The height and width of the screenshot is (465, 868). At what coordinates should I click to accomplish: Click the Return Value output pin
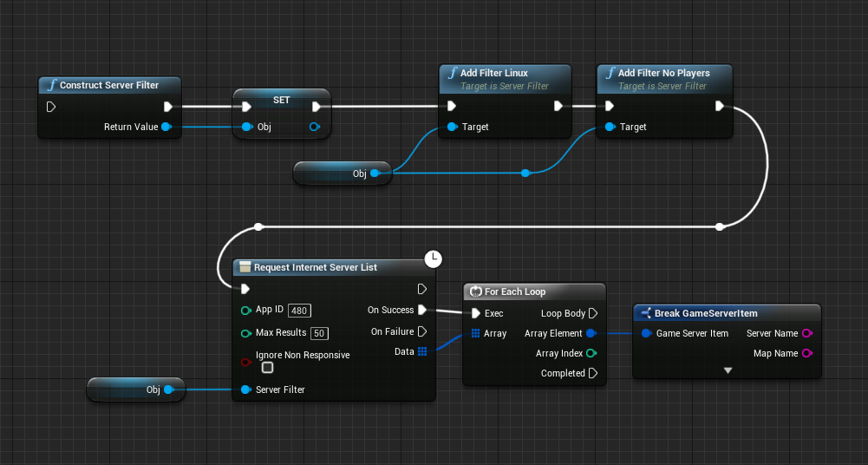166,127
